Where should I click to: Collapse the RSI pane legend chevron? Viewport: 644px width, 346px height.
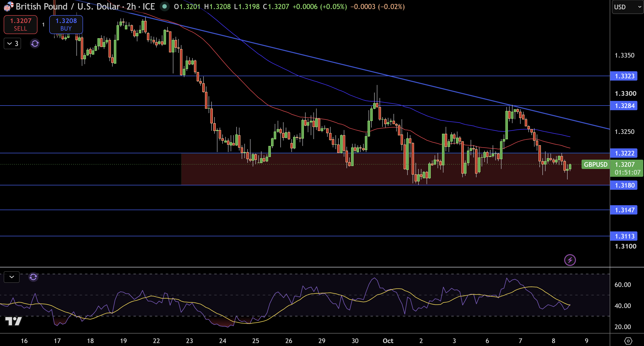[12, 277]
